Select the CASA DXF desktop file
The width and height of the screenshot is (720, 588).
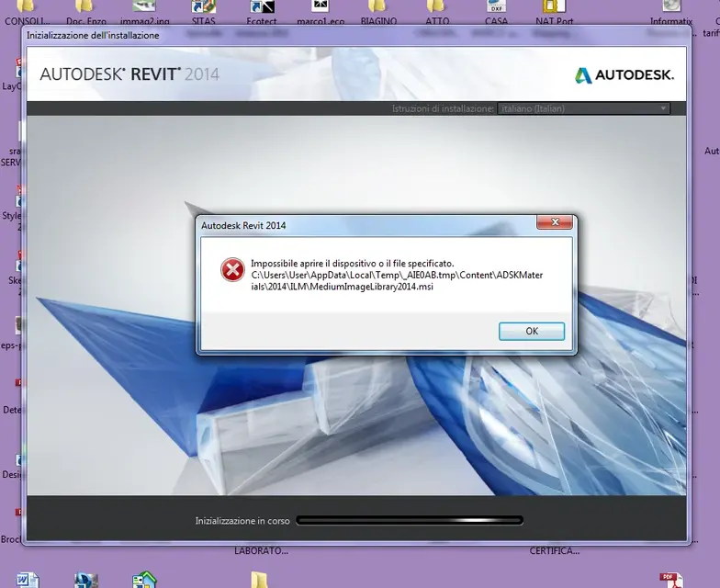[496, 11]
